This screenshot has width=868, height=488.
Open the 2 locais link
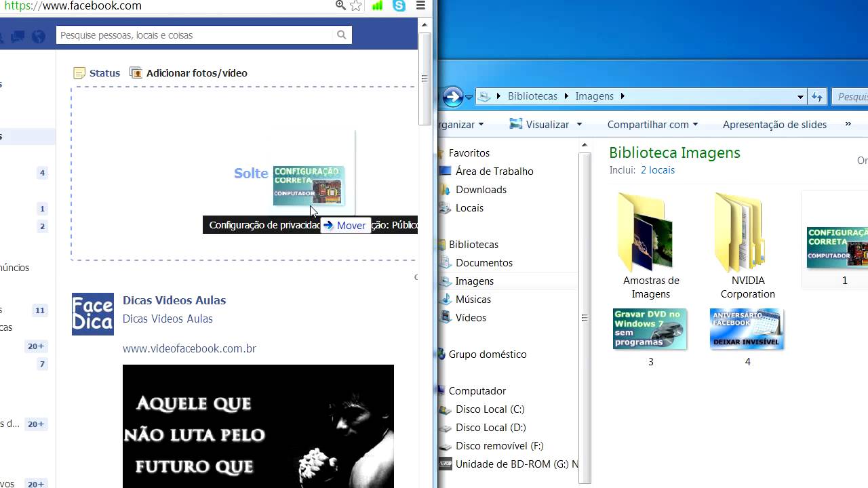657,170
